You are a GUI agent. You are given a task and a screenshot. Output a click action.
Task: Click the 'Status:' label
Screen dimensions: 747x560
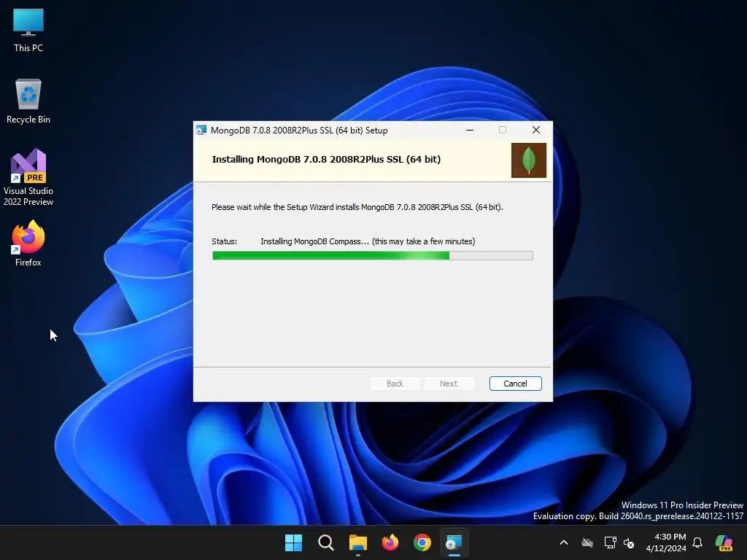coord(225,241)
